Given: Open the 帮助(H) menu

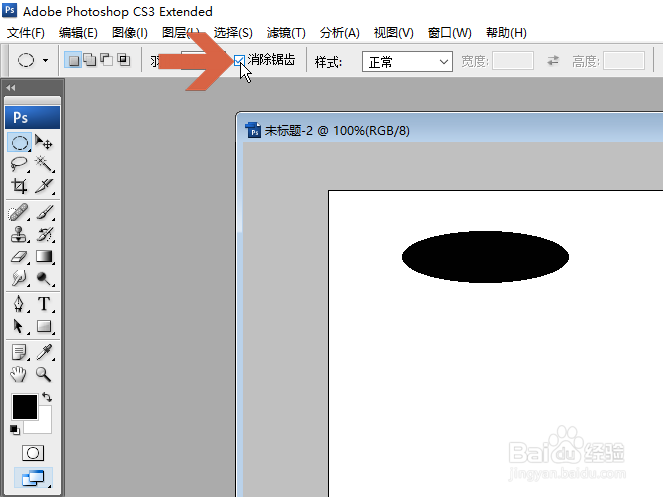Looking at the screenshot, I should [506, 33].
